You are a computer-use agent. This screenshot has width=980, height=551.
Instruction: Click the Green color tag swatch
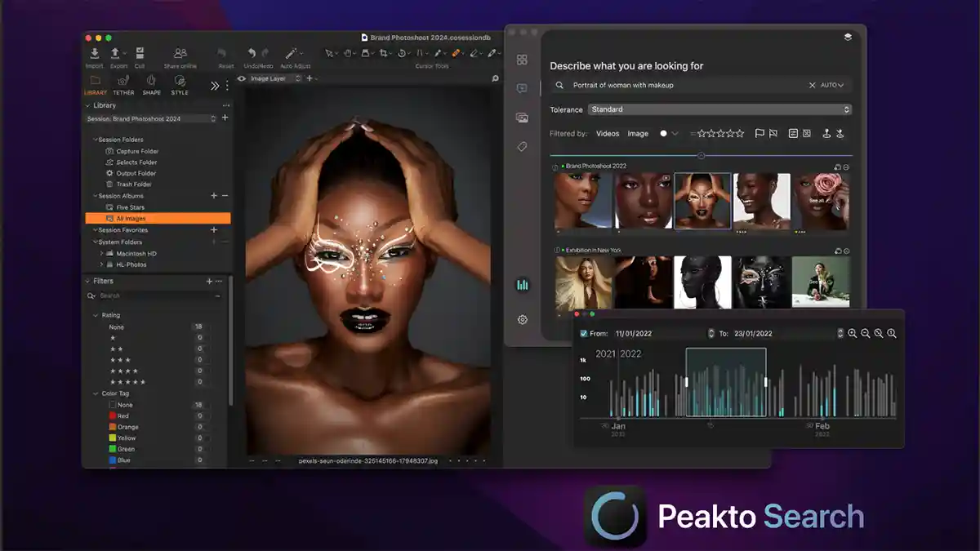coord(113,449)
